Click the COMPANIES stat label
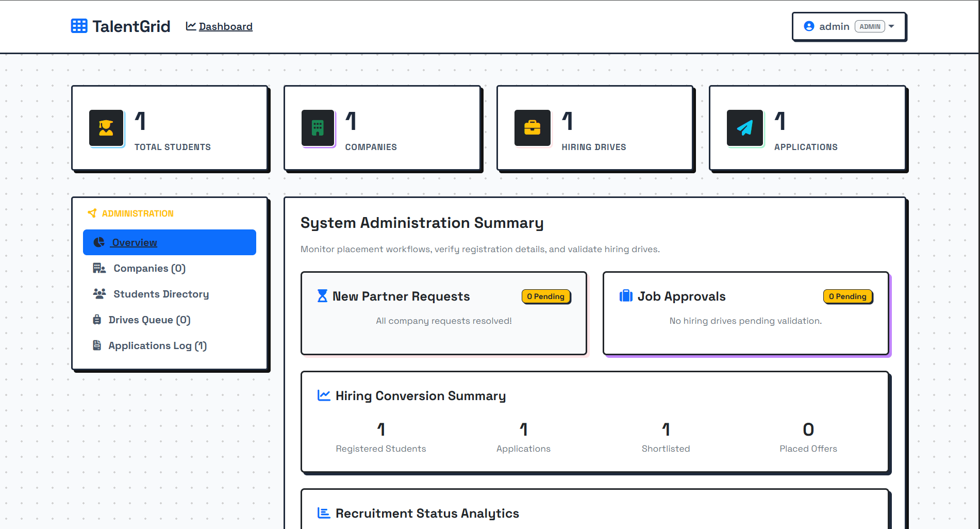The width and height of the screenshot is (980, 529). point(371,147)
